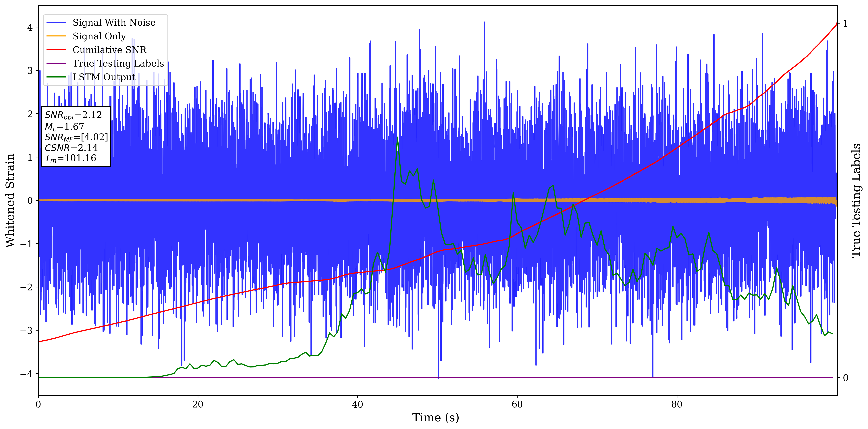The image size is (868, 429).
Task: Click the T_m=101.16 annotation line
Action: (70, 158)
